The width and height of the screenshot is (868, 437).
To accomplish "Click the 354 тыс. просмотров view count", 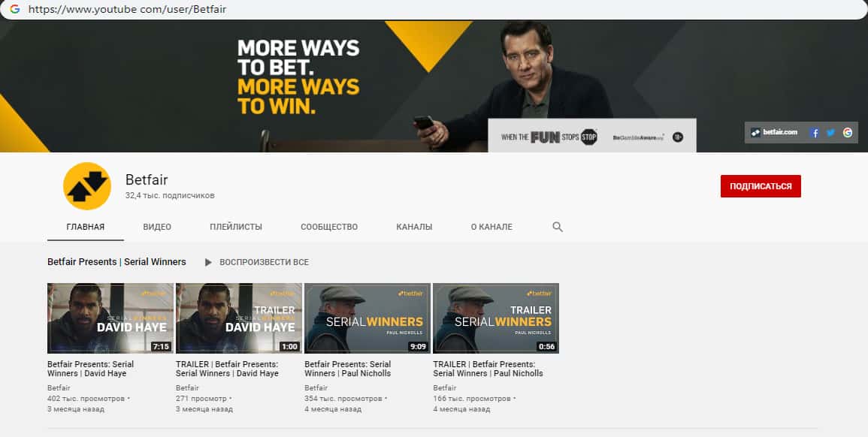I will tap(343, 398).
